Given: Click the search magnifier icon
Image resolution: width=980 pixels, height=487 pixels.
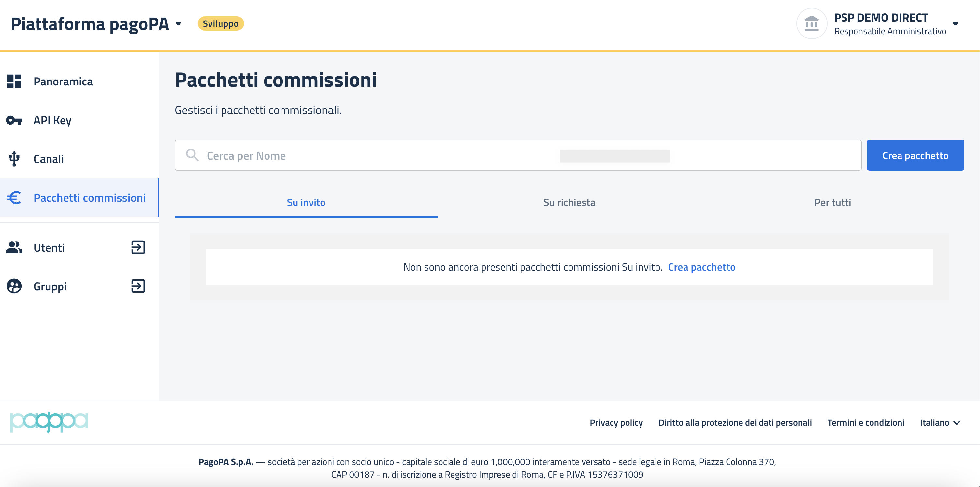Looking at the screenshot, I should coord(192,155).
